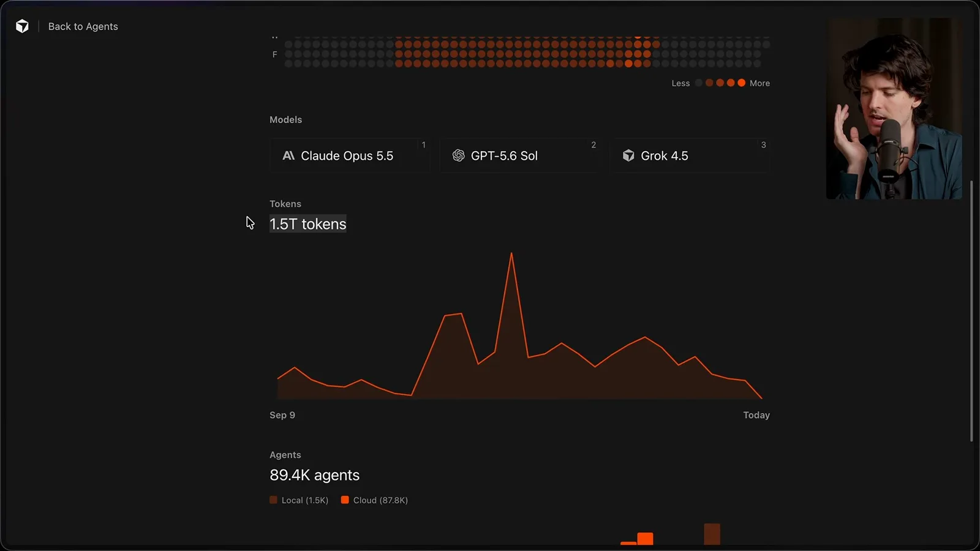
Task: Select the 1.5T tokens value text
Action: click(x=308, y=224)
